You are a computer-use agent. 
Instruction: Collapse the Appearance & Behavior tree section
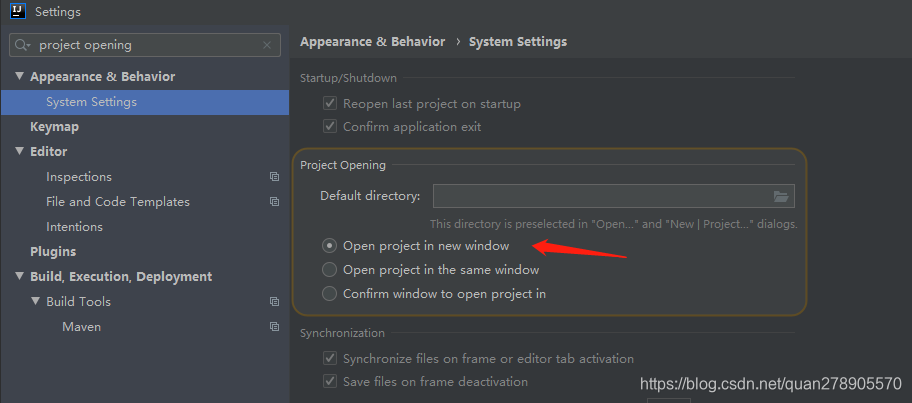19,77
